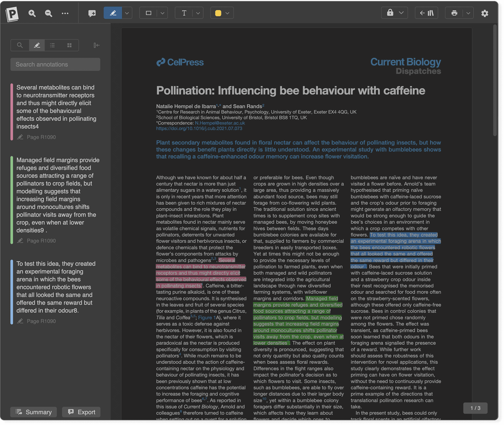Image resolution: width=504 pixels, height=425 pixels.
Task: Zoom out of the document
Action: [x=48, y=13]
